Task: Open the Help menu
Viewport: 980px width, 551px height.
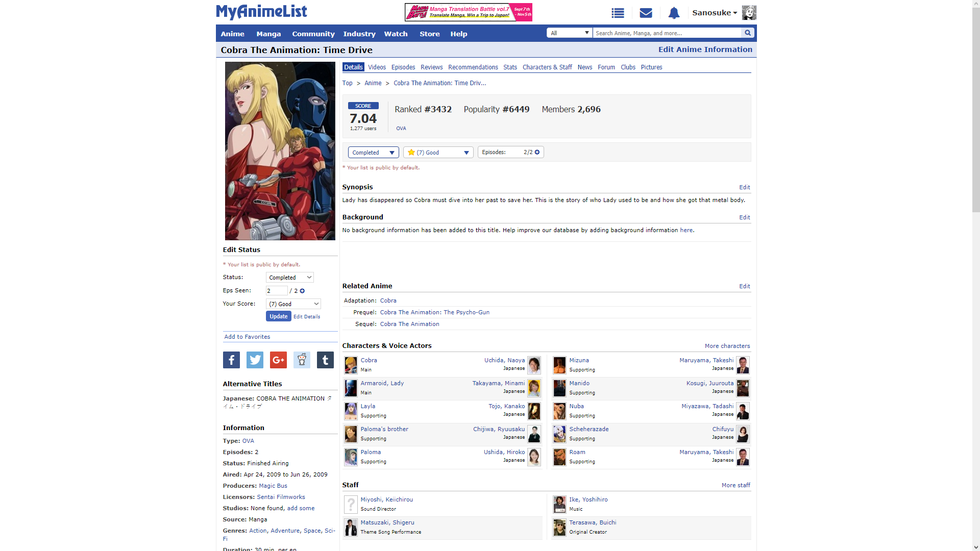Action: (459, 34)
